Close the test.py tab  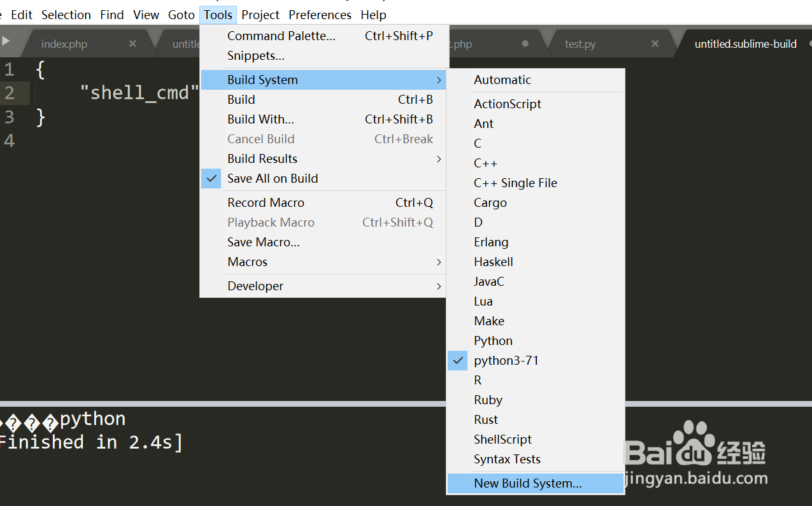click(x=655, y=44)
